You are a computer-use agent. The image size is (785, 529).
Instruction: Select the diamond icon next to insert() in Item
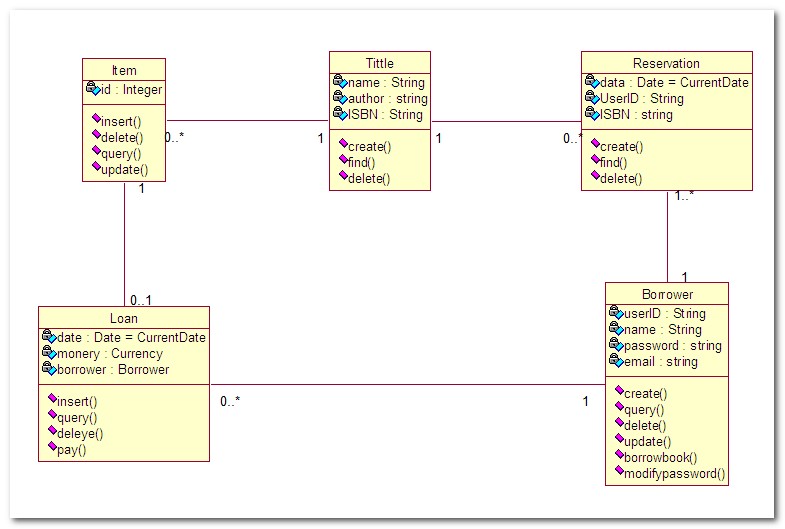(97, 118)
